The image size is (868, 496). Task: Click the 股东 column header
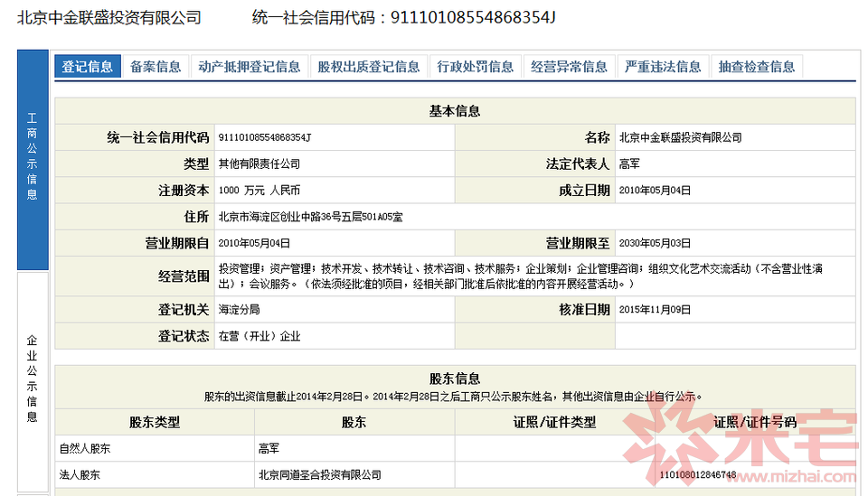pyautogui.click(x=354, y=422)
